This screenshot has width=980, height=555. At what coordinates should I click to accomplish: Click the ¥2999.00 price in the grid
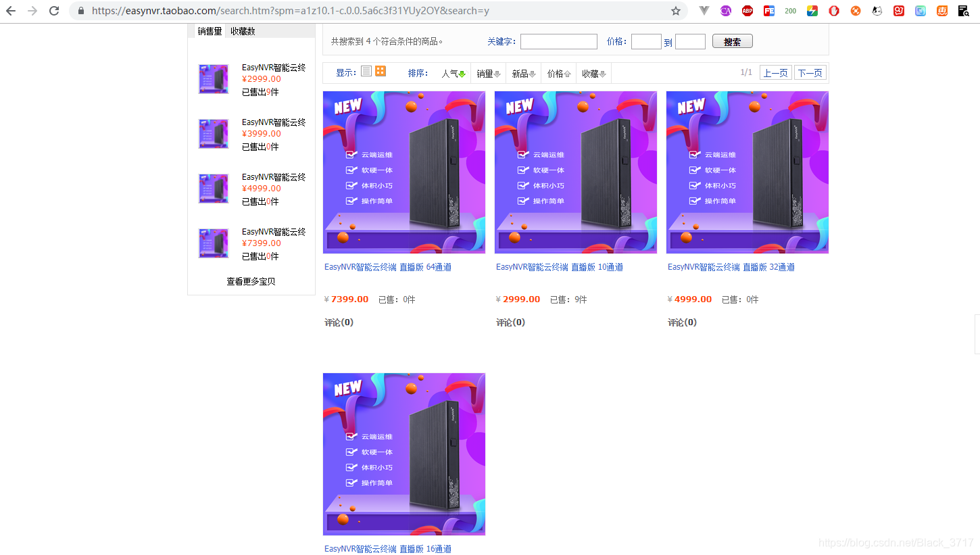click(518, 299)
